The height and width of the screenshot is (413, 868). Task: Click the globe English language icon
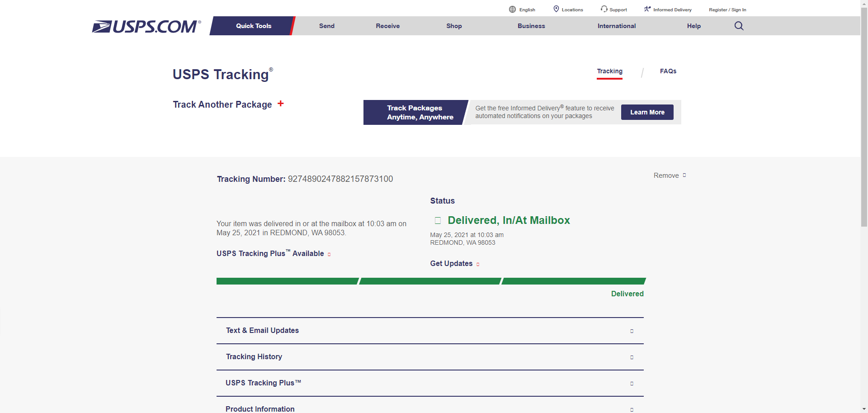[512, 9]
